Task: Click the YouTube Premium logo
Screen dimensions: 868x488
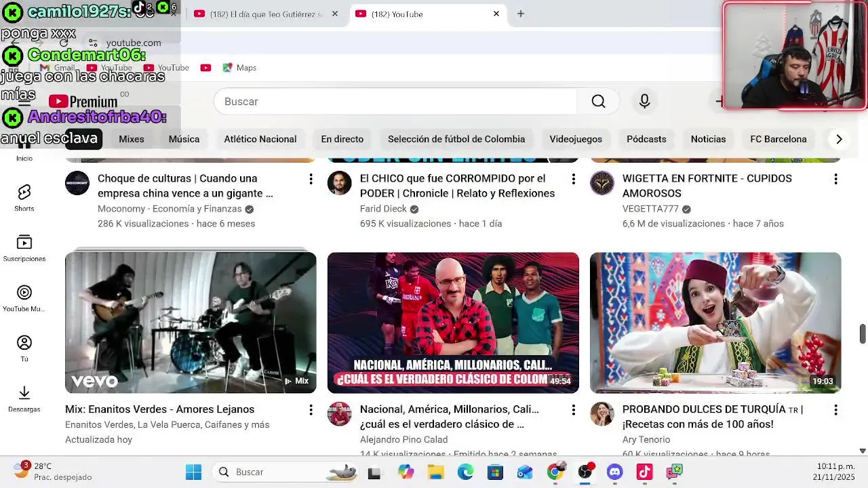Action: coord(83,102)
